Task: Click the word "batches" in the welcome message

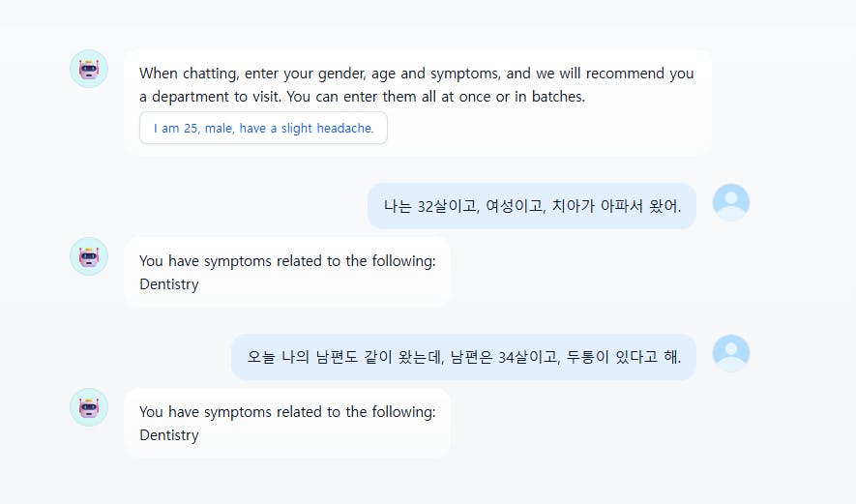Action: point(558,97)
